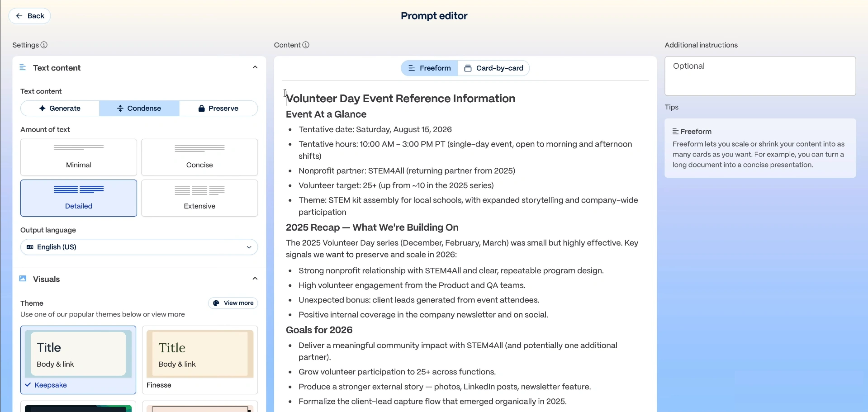Click the Additional instructions Optional field

760,76
